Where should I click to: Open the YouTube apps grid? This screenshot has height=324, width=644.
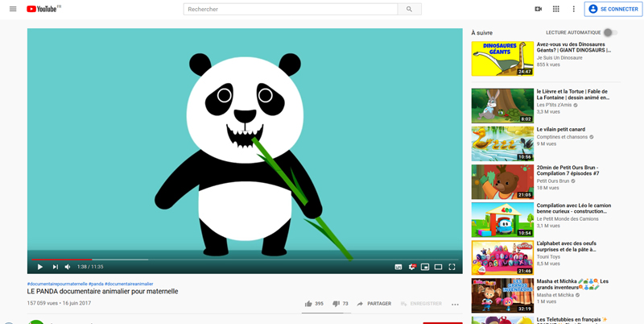556,9
